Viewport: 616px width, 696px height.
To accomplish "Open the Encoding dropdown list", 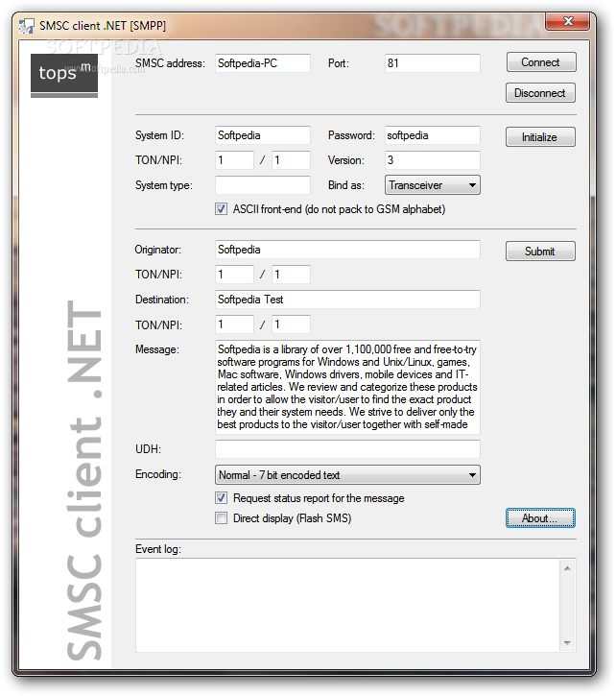I will click(347, 475).
